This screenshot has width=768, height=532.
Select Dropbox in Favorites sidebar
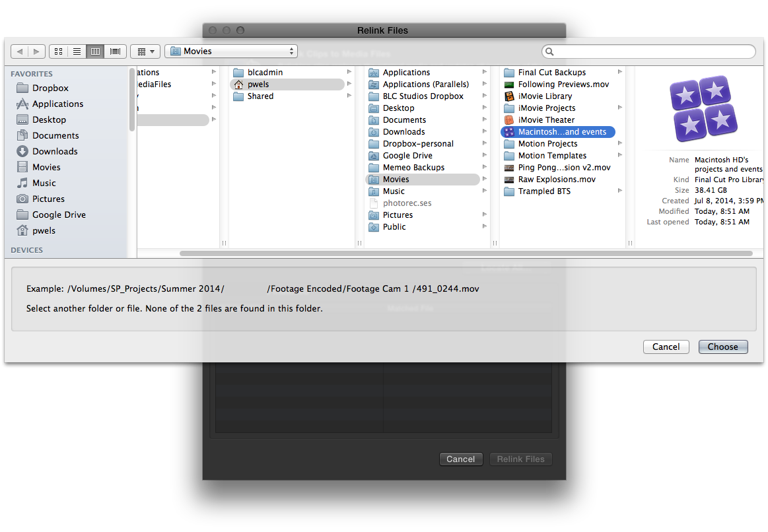(50, 88)
